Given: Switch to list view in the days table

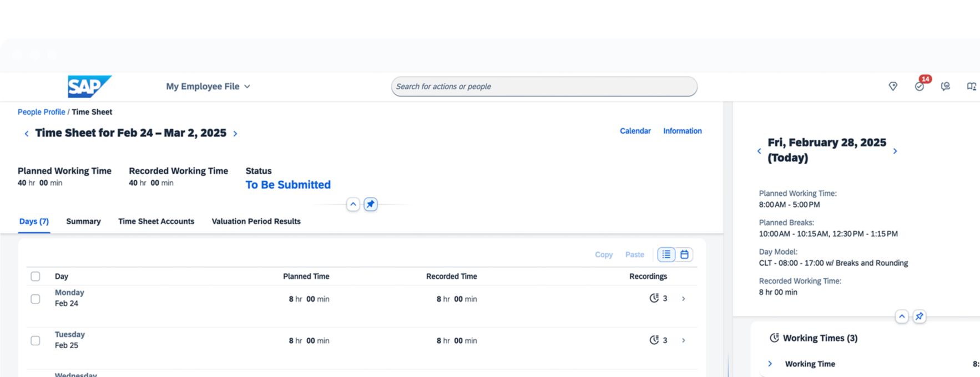Looking at the screenshot, I should (x=666, y=254).
